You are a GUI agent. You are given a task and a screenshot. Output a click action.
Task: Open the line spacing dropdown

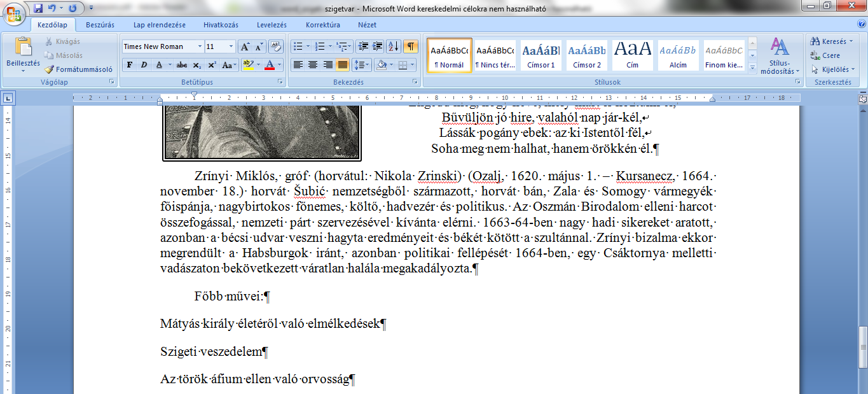[x=361, y=65]
